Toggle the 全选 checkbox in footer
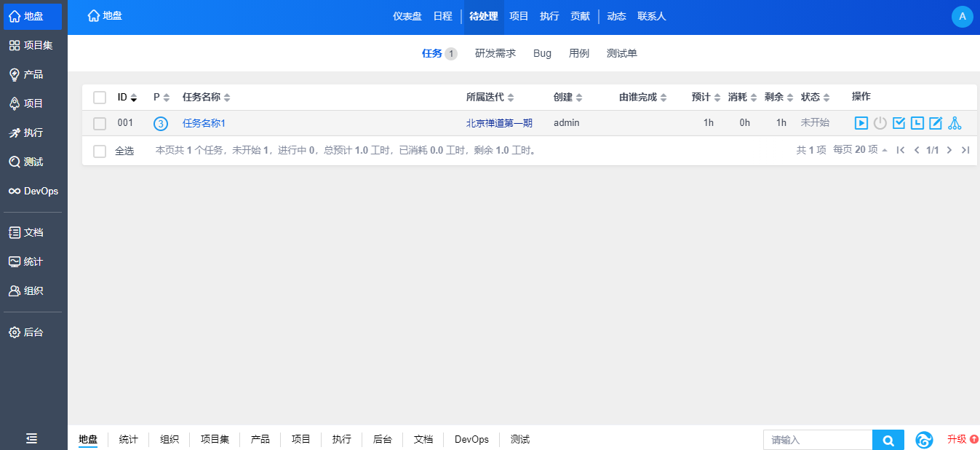 pyautogui.click(x=100, y=151)
